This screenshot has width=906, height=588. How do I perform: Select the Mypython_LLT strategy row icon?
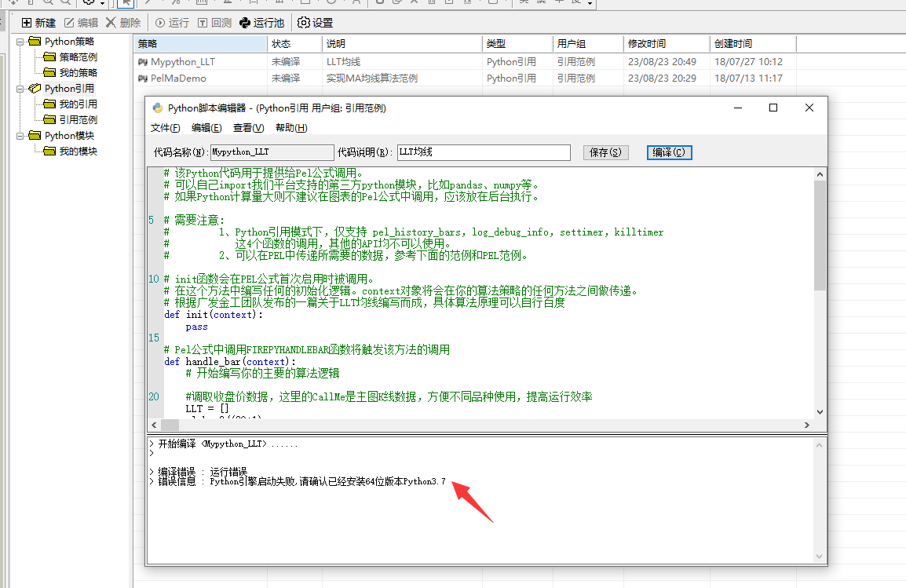[x=143, y=61]
